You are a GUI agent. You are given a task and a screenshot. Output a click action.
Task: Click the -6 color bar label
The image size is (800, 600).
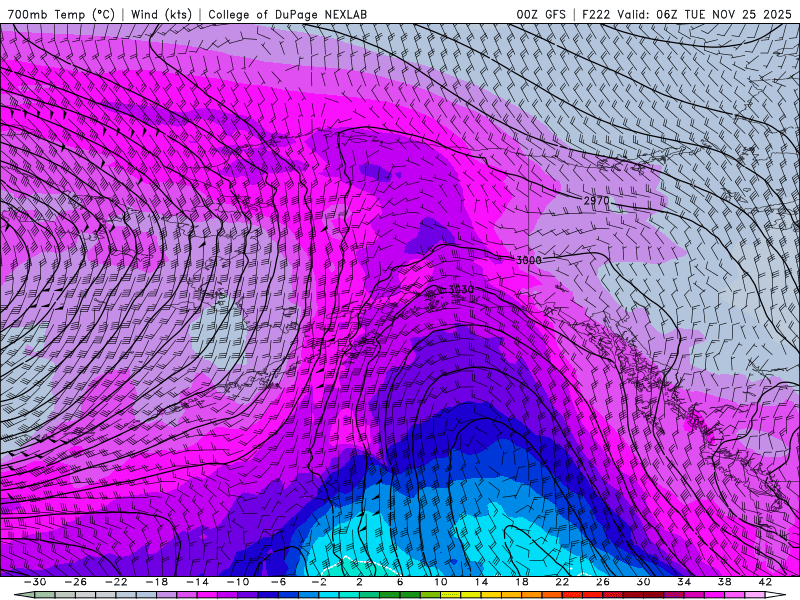[279, 582]
